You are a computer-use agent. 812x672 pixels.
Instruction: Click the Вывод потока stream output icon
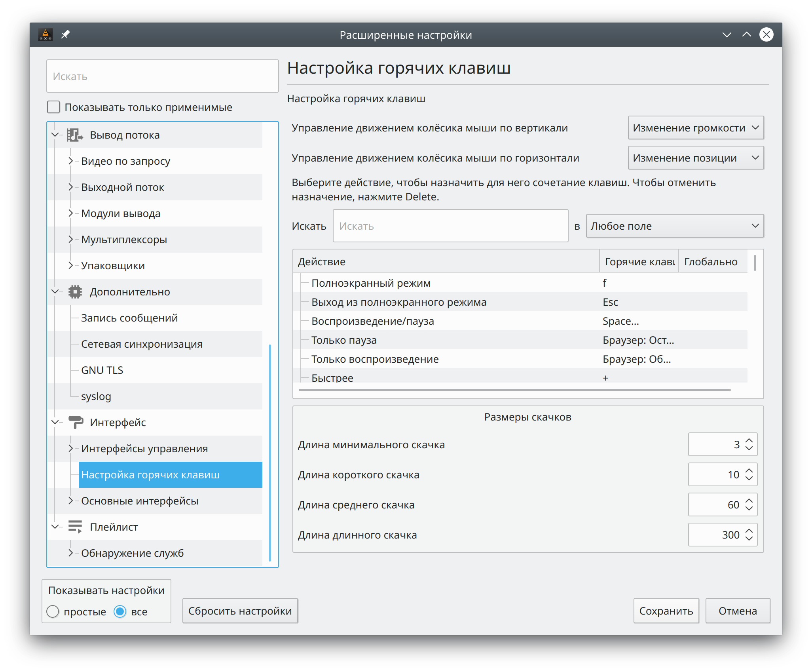tap(75, 135)
